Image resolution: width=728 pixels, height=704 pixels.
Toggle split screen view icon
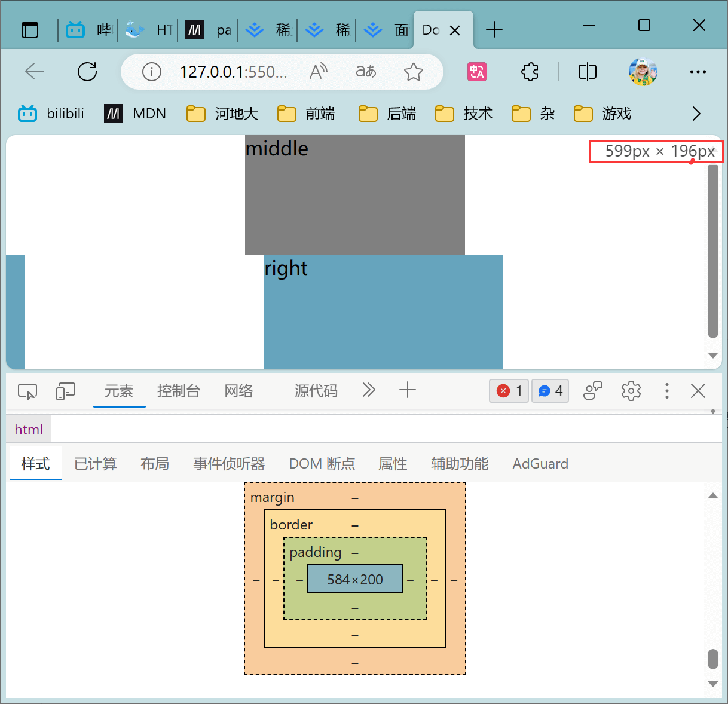point(587,72)
